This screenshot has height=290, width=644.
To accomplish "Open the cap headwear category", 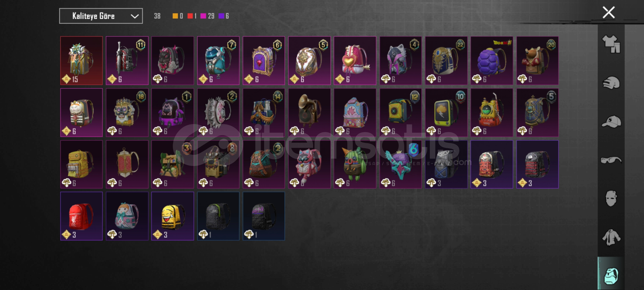I will (x=611, y=121).
